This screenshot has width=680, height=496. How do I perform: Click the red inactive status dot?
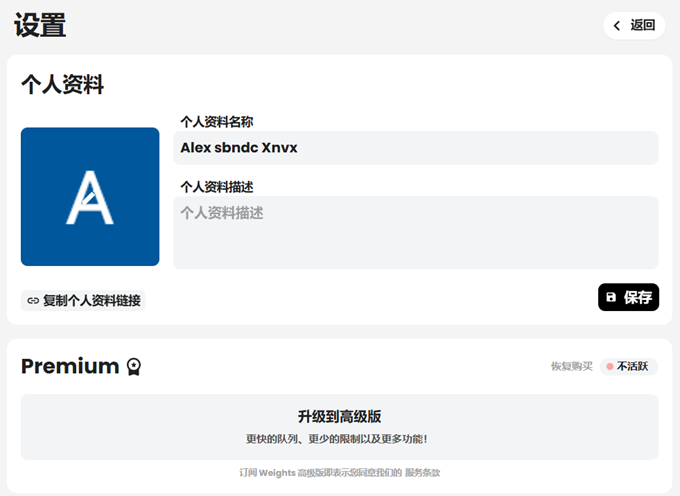(610, 367)
